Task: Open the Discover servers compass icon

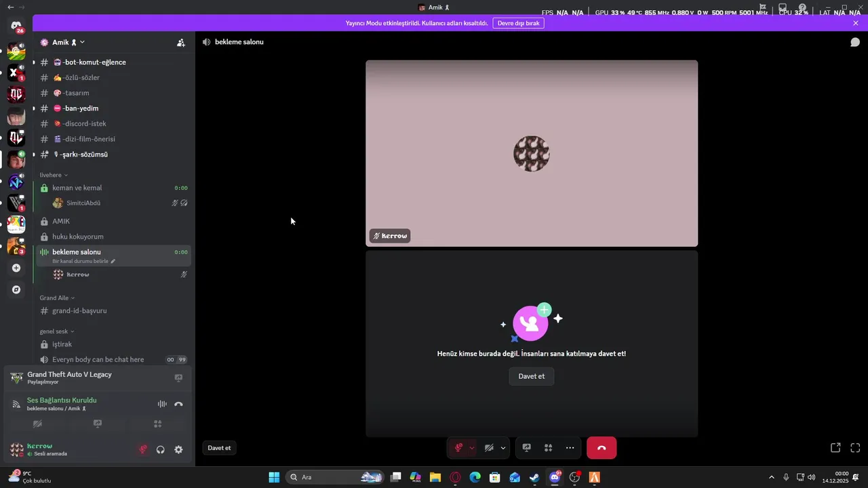Action: pos(16,289)
